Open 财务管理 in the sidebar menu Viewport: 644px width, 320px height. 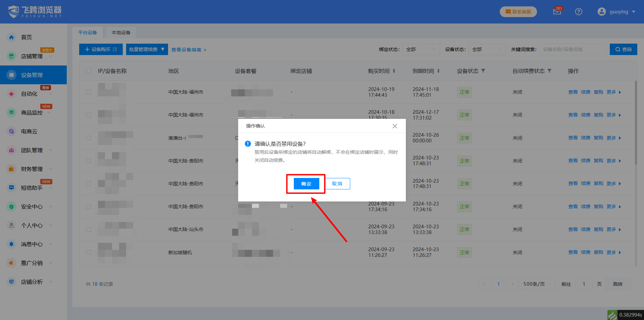pos(32,169)
